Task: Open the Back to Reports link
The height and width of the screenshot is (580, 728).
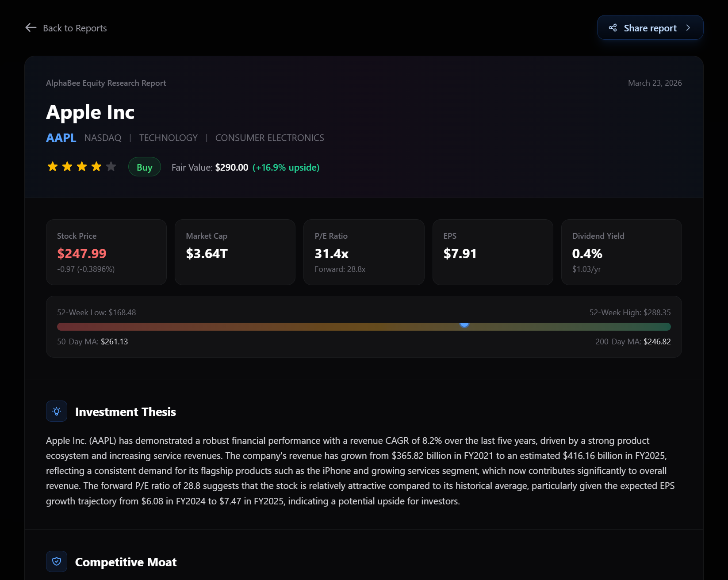Action: pos(75,28)
